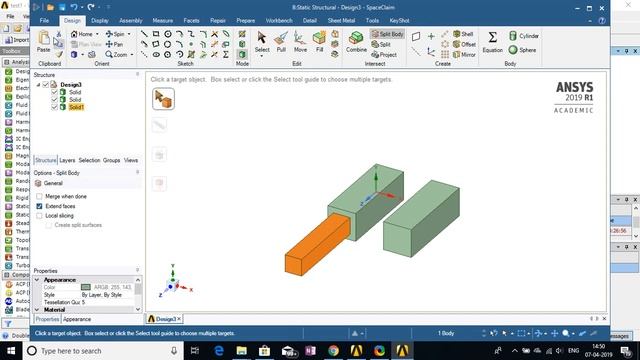Click the Save icon in title bar
640x360 pixels.
[62, 7]
